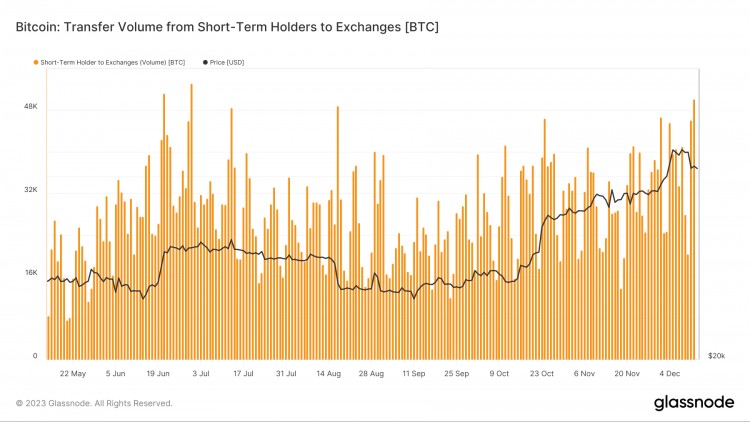Viewport: 750px width, 422px height.
Task: Click the 16K y-axis label
Action: tap(31, 272)
